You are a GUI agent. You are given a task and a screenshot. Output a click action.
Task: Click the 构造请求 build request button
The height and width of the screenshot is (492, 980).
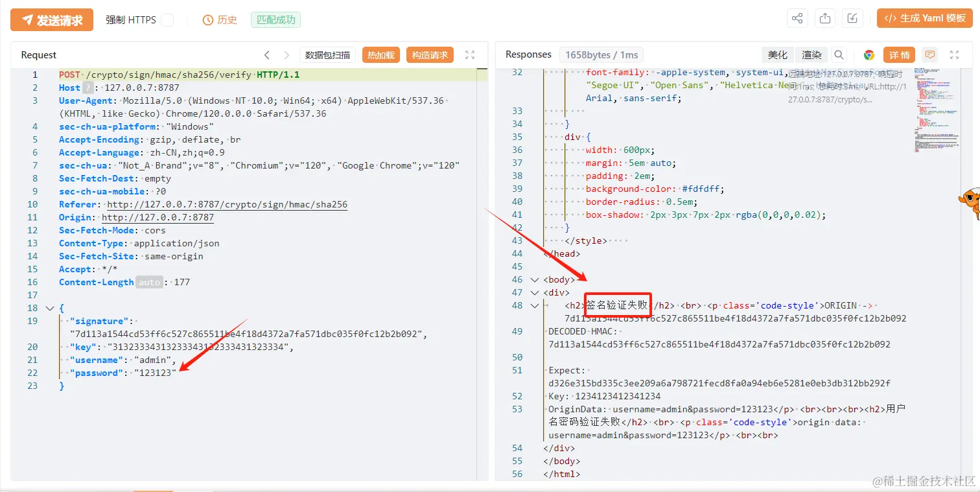tap(430, 55)
